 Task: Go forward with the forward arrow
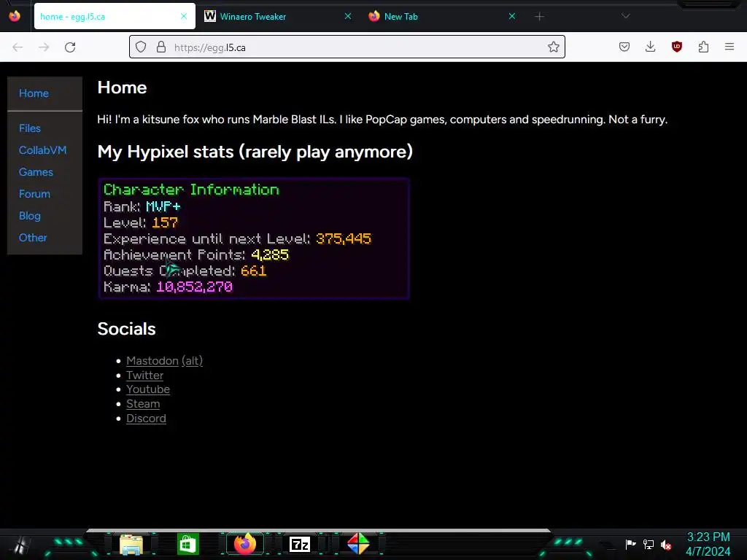[x=44, y=47]
